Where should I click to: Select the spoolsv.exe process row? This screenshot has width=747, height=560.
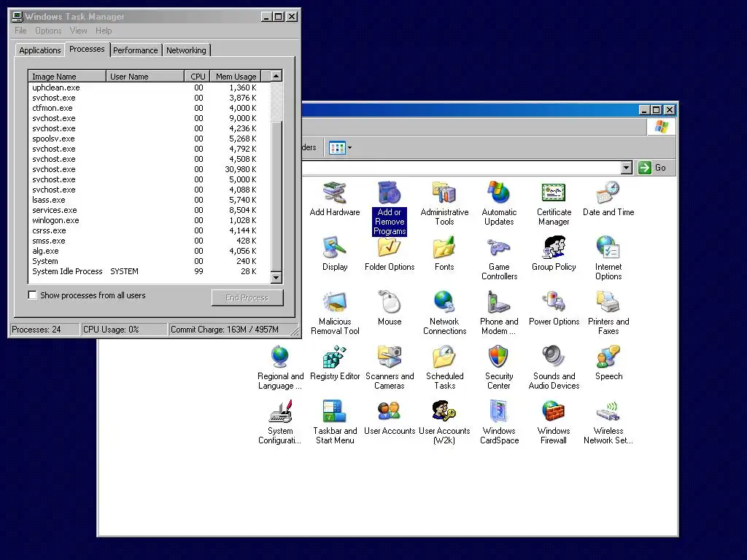point(149,139)
